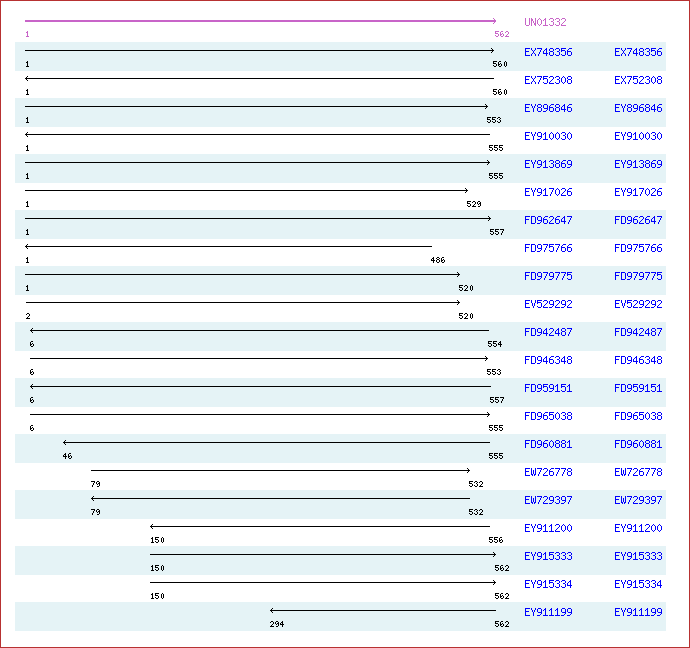Open the left-column EV529292 link
Viewport: 690px width, 648px height.
pyautogui.click(x=548, y=304)
